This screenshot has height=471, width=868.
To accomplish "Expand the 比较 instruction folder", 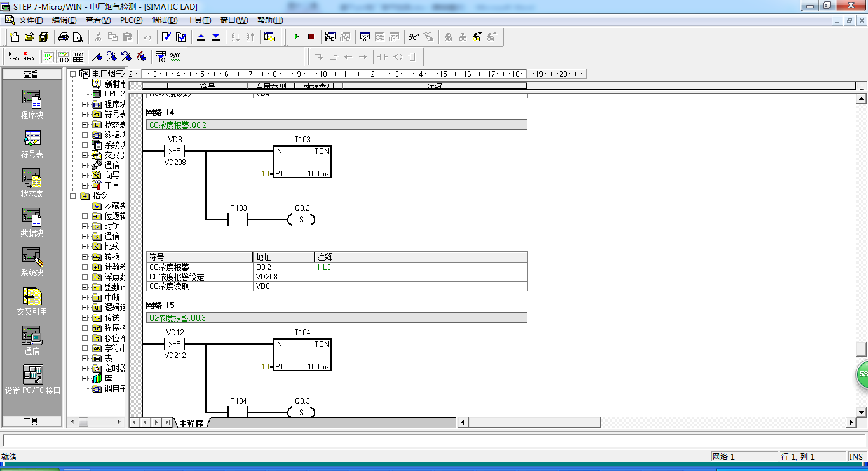I will 85,246.
